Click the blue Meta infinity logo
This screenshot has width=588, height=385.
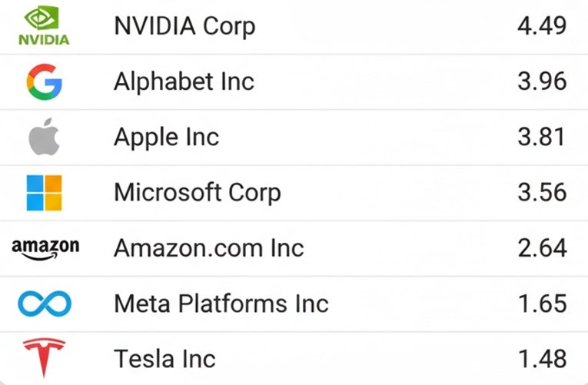coord(45,304)
